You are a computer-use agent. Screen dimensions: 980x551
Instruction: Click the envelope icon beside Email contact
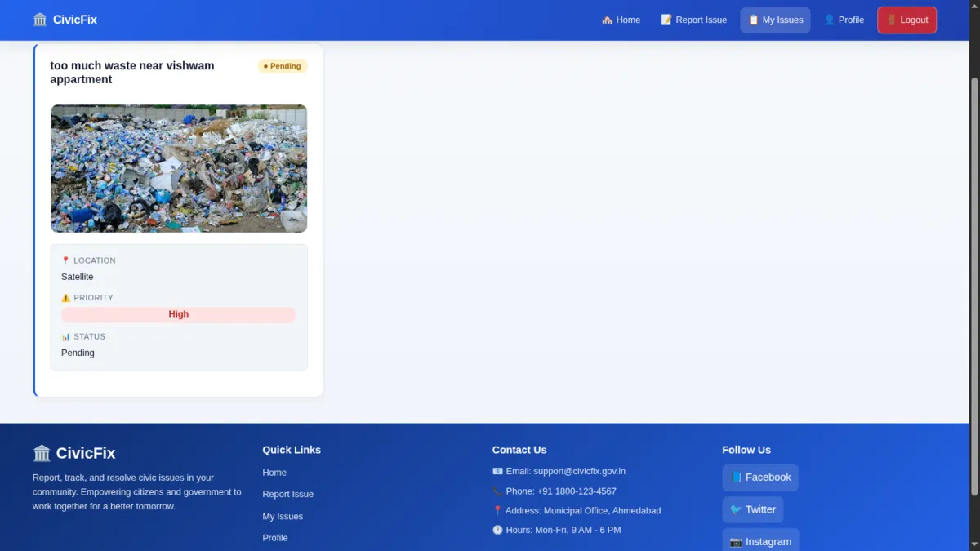(x=497, y=471)
